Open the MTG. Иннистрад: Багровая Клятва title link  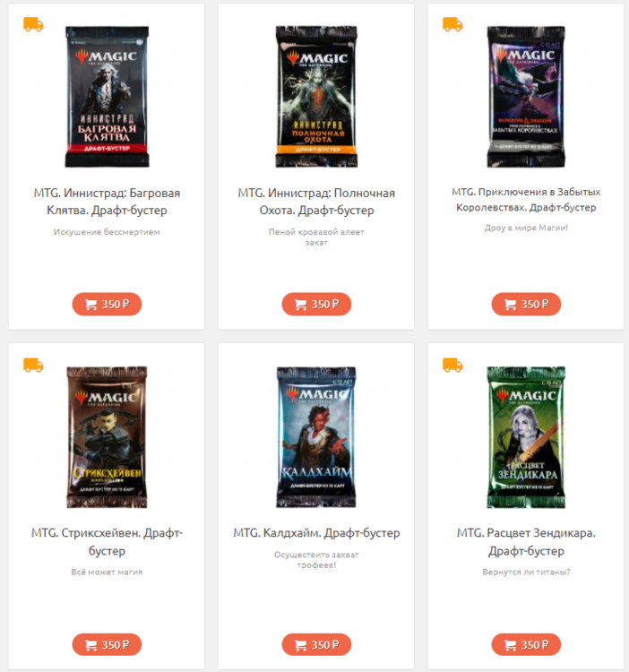click(x=107, y=202)
